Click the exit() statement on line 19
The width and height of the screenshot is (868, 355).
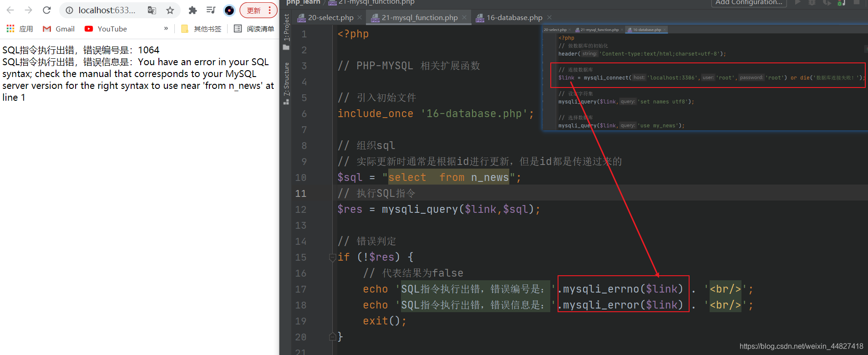[x=385, y=321]
